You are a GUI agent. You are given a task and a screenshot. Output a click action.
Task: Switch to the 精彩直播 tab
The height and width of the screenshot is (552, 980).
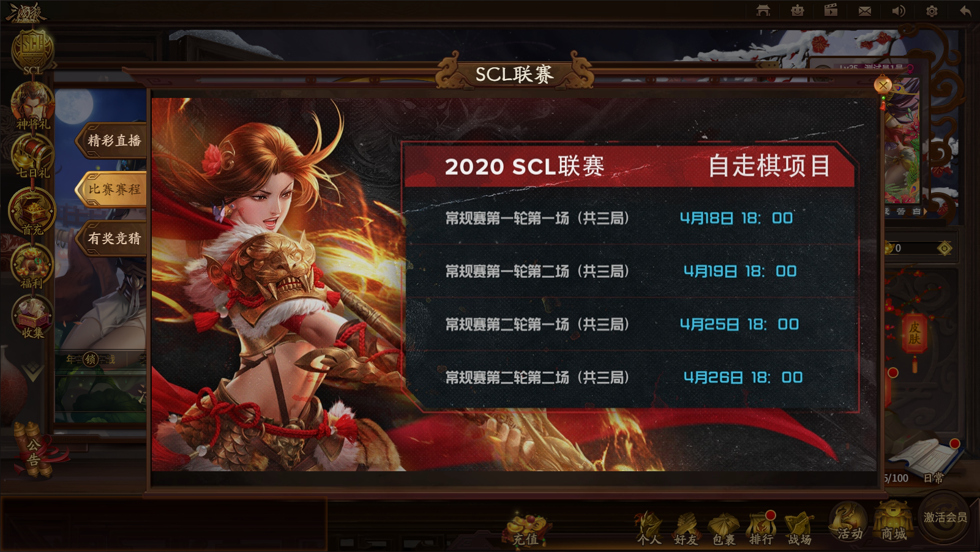[112, 141]
